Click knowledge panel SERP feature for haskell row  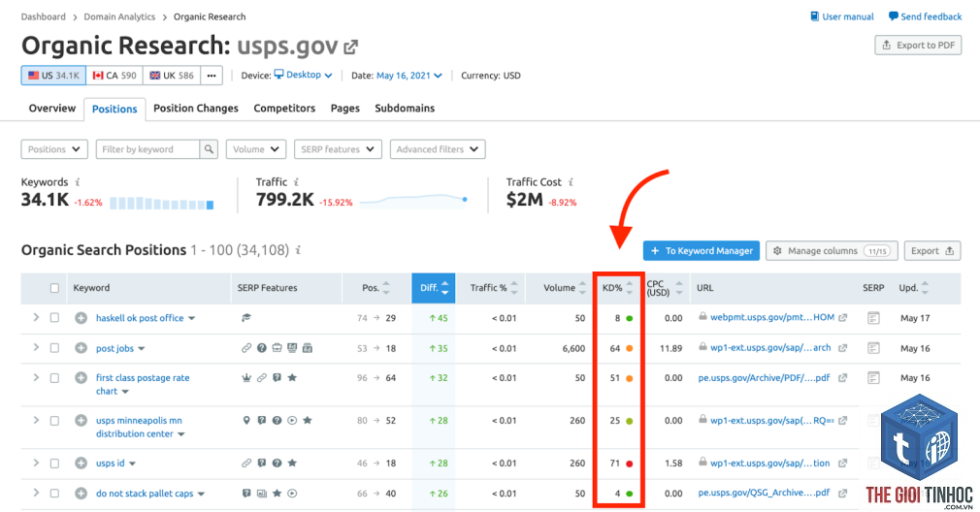click(246, 318)
